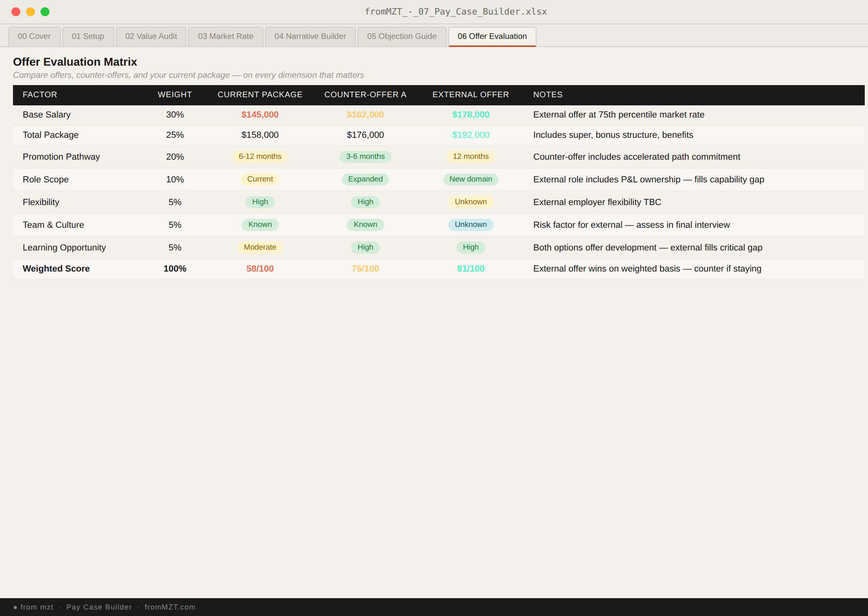Click the $192,000 external package value
The width and height of the screenshot is (868, 616).
(x=471, y=135)
